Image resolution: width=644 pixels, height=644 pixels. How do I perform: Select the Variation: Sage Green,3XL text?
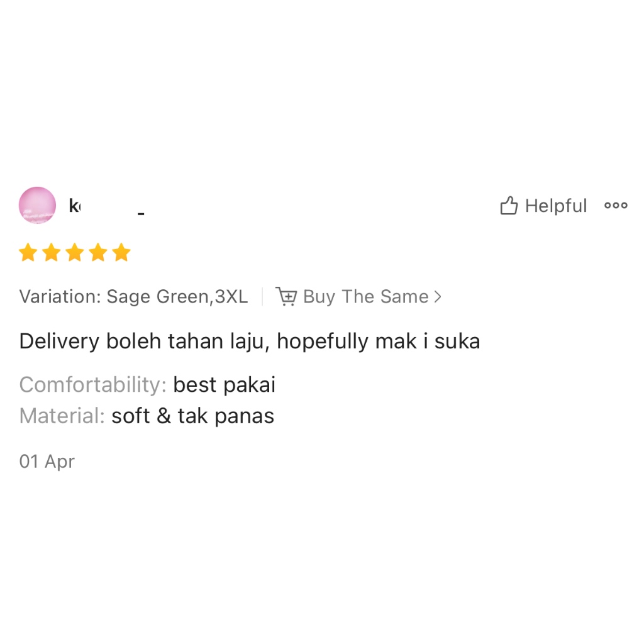pyautogui.click(x=133, y=297)
